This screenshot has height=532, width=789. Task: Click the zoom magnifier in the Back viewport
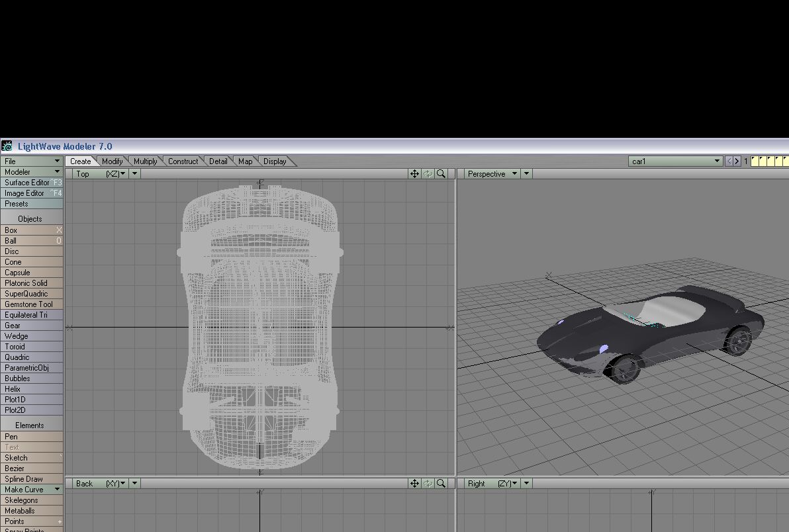pos(441,484)
